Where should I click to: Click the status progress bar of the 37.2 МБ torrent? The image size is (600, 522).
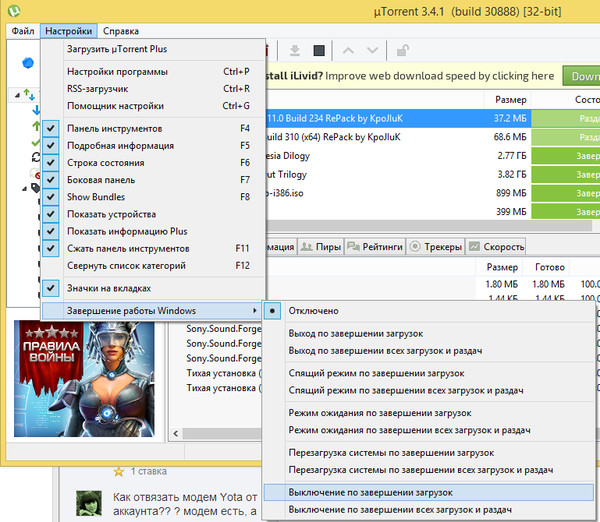pyautogui.click(x=566, y=118)
